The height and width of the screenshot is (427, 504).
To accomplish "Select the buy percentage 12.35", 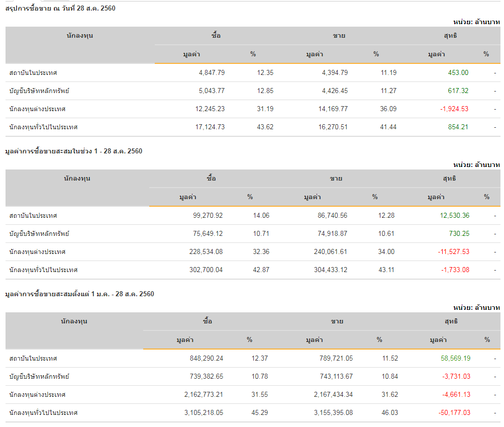I will point(265,72).
